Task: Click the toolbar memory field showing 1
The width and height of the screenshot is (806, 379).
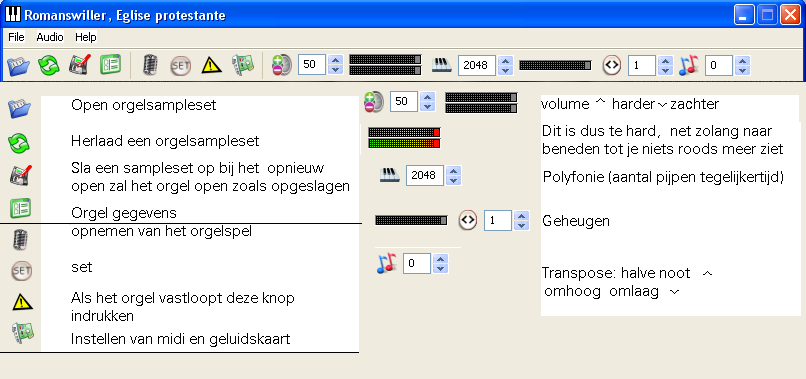Action: [x=642, y=65]
